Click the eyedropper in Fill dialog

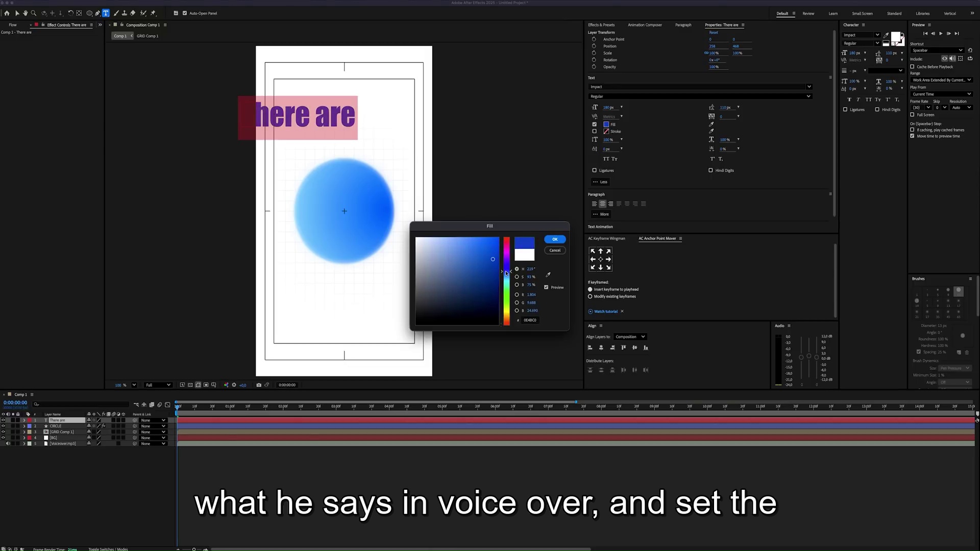coord(548,275)
